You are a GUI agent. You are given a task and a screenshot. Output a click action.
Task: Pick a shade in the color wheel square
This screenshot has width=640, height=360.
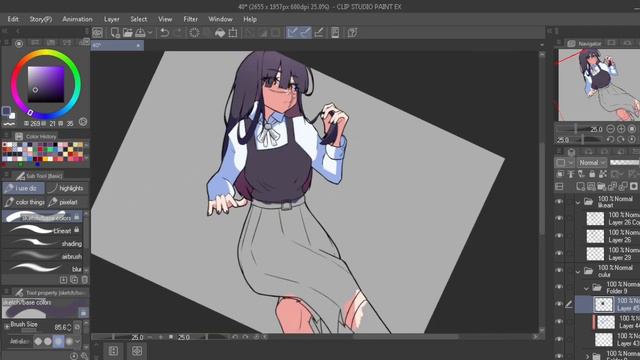click(x=46, y=84)
